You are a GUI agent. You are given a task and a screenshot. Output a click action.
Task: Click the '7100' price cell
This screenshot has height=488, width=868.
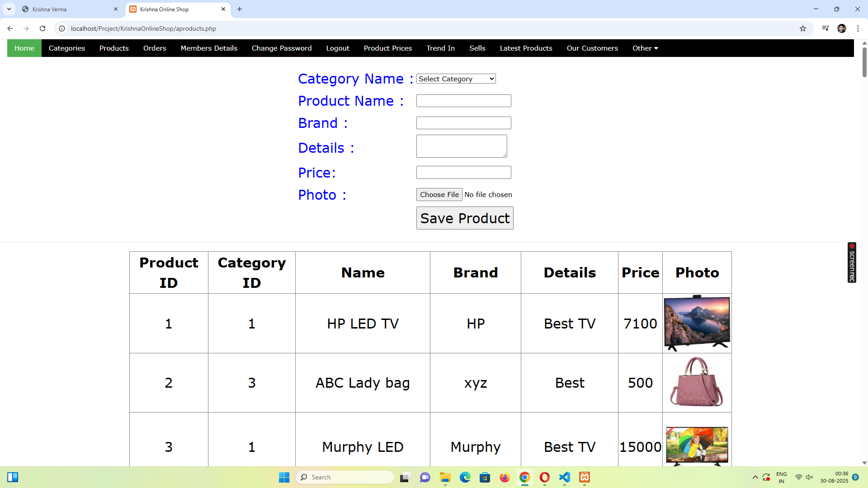[640, 324]
